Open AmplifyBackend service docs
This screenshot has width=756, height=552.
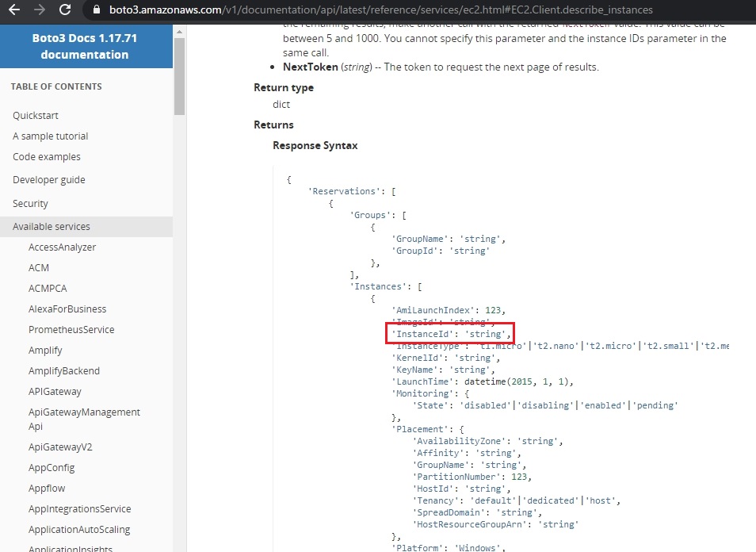point(64,371)
